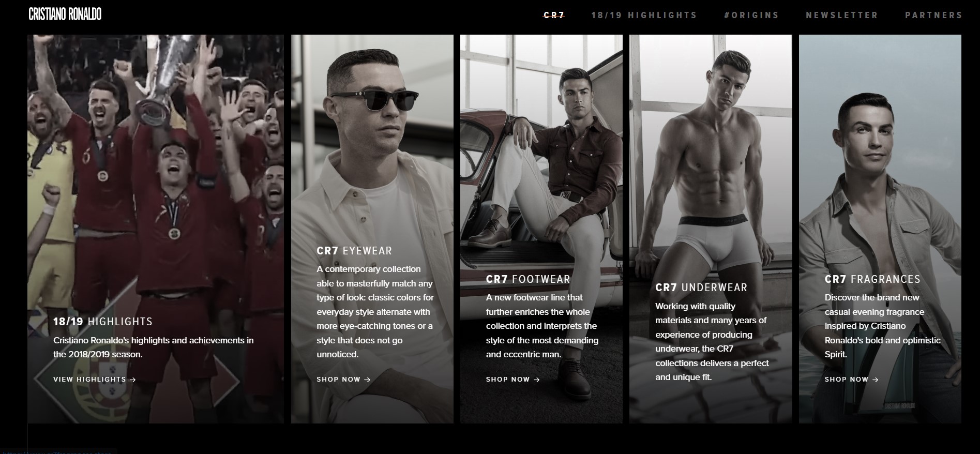Select Partners in the top navigation

pyautogui.click(x=933, y=15)
